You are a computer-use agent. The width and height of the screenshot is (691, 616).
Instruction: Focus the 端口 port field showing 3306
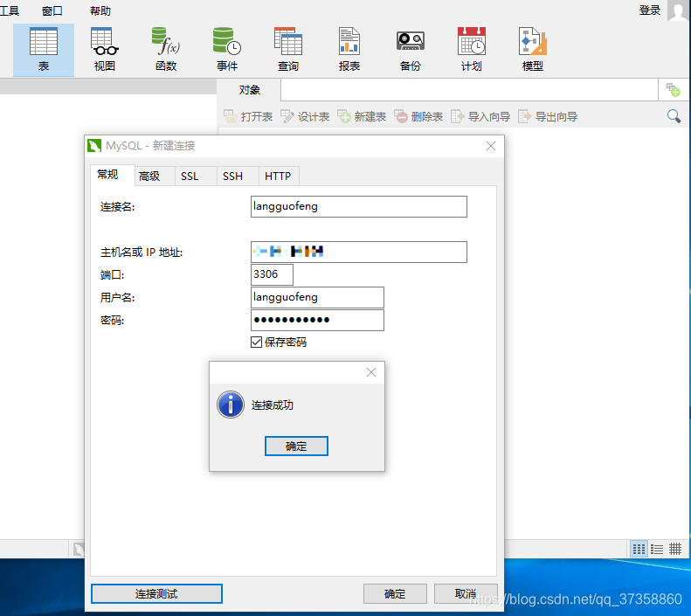272,274
